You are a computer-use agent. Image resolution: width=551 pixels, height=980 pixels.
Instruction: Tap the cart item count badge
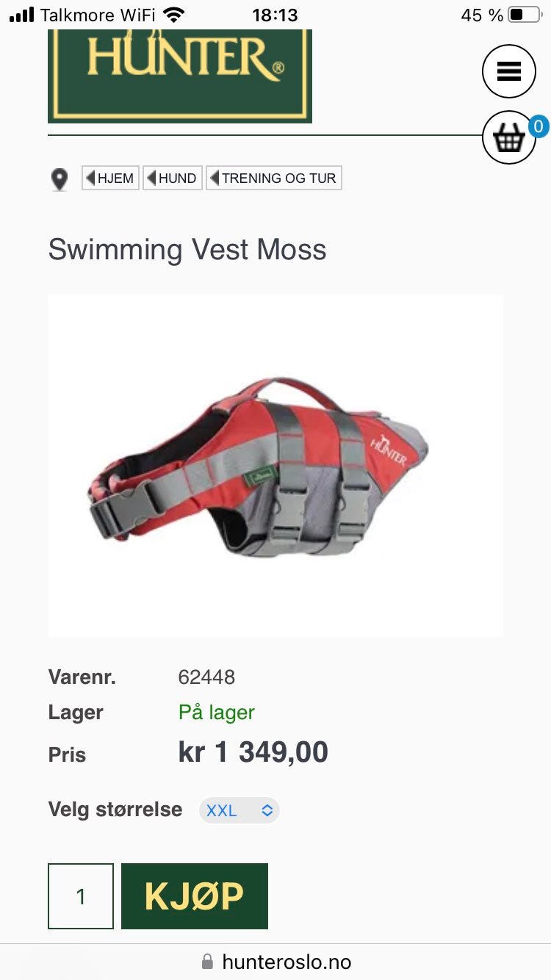click(x=539, y=126)
